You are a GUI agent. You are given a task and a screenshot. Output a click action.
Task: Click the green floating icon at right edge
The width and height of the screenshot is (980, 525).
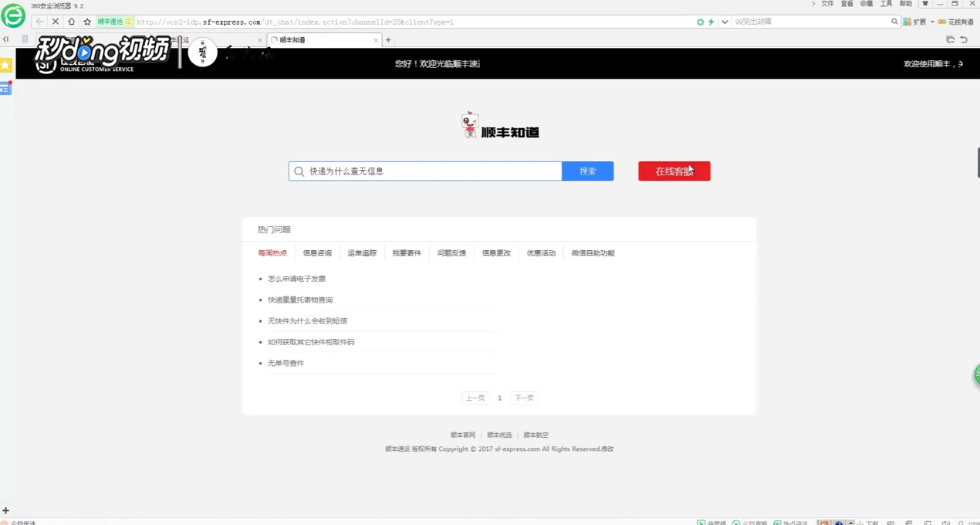977,376
